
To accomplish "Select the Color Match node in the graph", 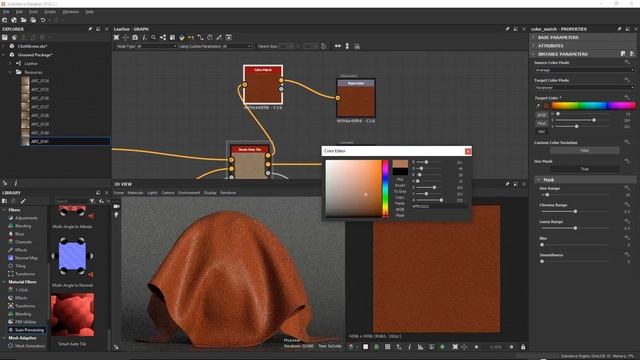I will (263, 84).
